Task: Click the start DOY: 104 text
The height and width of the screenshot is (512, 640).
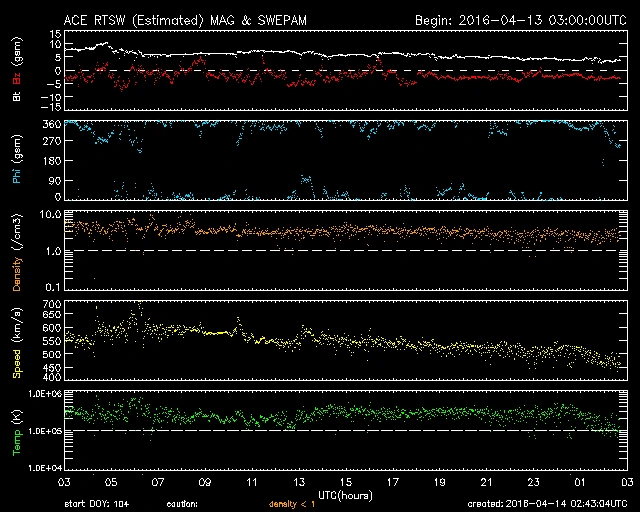Action: click(99, 504)
